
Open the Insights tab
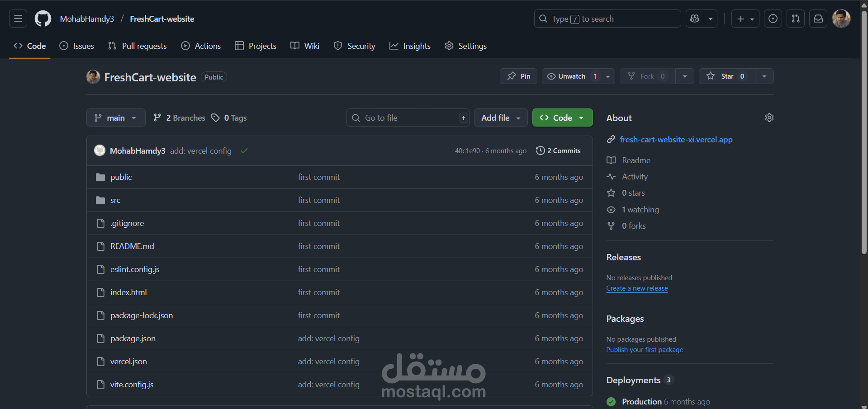pyautogui.click(x=410, y=46)
